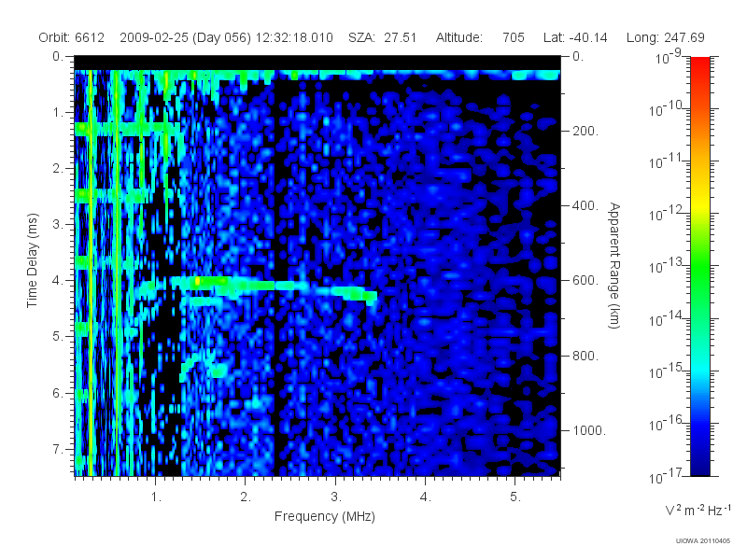Click the apparent range label '400.'
Screen dimensions: 747x560
[x=585, y=205]
